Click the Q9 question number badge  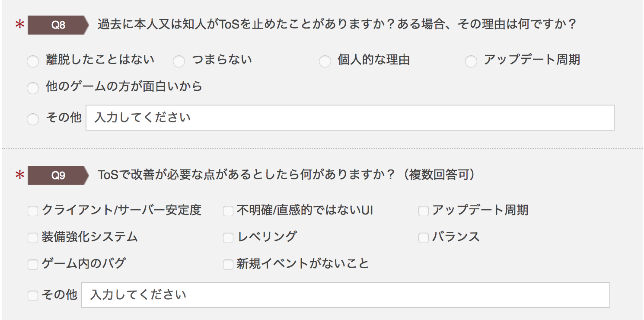[58, 176]
